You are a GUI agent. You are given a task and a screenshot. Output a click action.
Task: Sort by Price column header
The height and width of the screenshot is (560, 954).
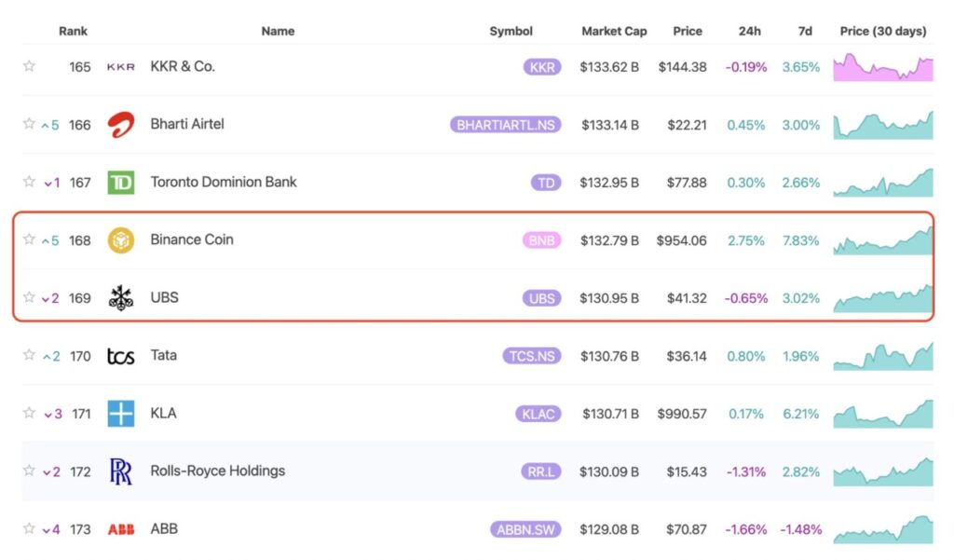pos(688,31)
